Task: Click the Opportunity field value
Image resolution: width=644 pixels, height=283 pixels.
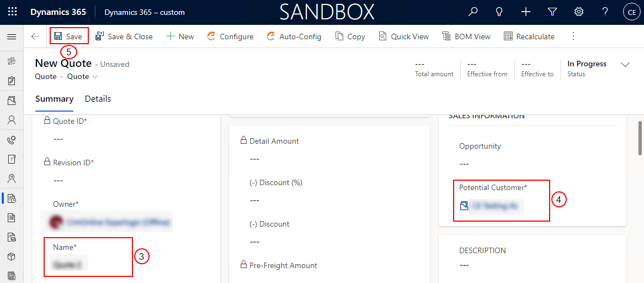Action: 464,164
